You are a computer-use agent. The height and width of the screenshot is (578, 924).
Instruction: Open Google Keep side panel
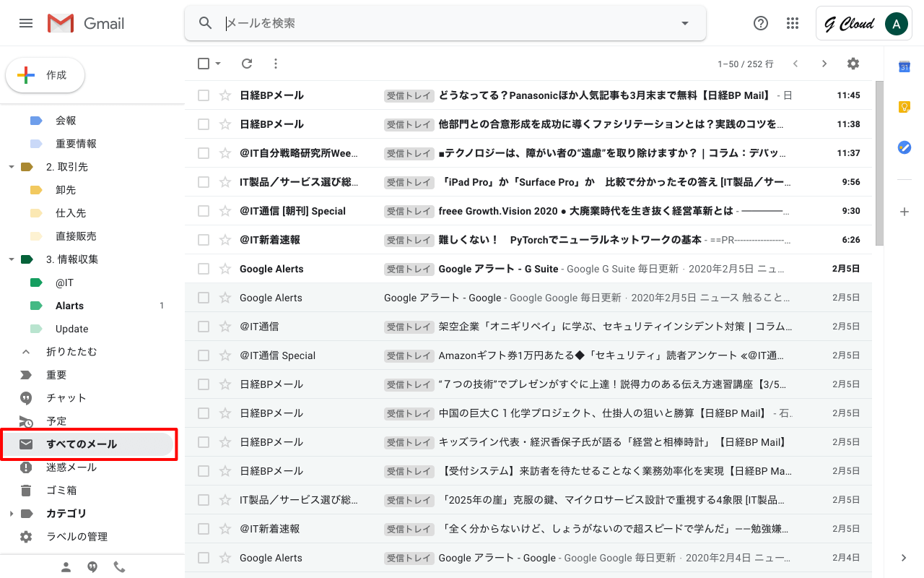click(904, 107)
